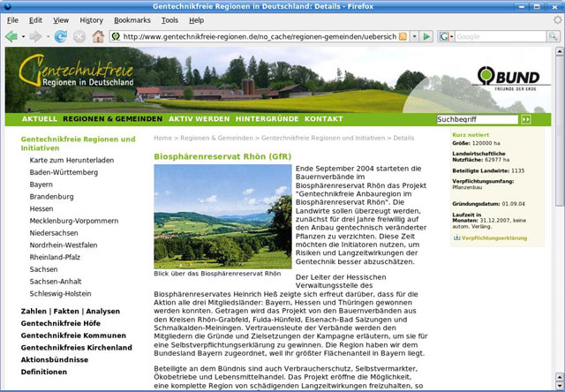Viewport: 565px width, 392px height.
Task: Select REGIONEN & GEMEINDEN navigation tab
Action: [112, 119]
